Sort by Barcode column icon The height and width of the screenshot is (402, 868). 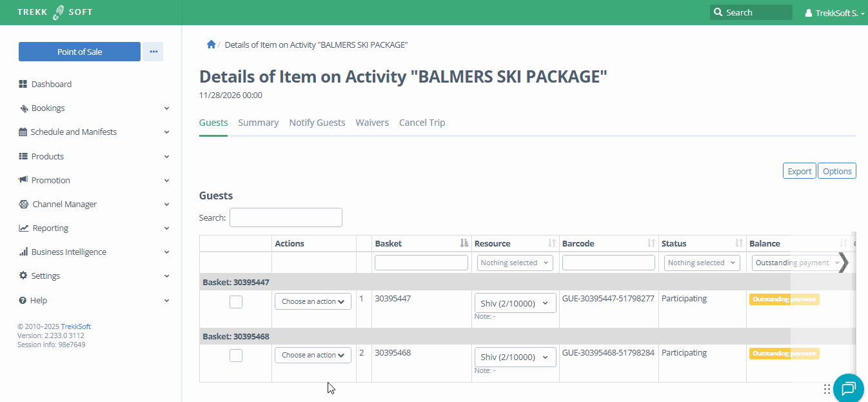[651, 243]
